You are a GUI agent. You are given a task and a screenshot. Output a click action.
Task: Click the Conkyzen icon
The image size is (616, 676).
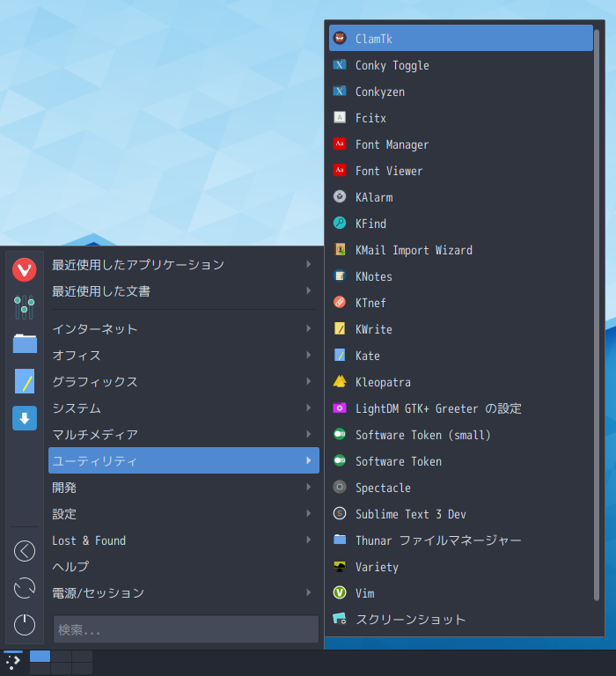coord(340,91)
